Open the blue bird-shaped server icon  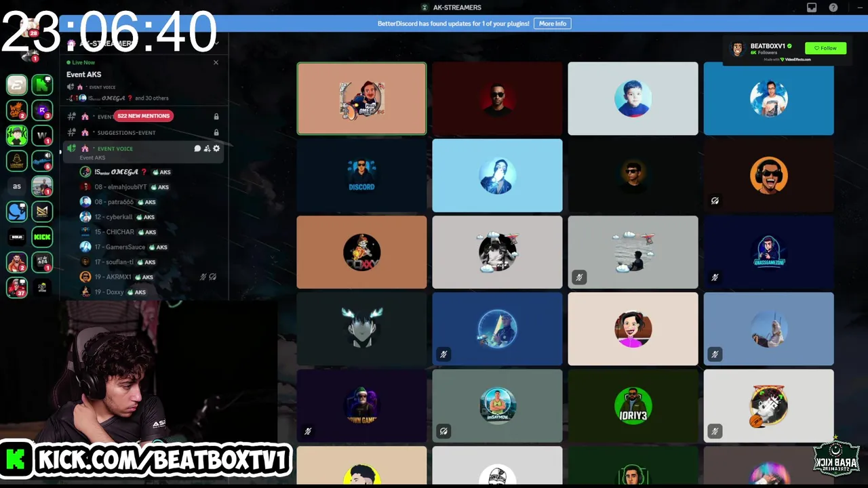coord(17,211)
